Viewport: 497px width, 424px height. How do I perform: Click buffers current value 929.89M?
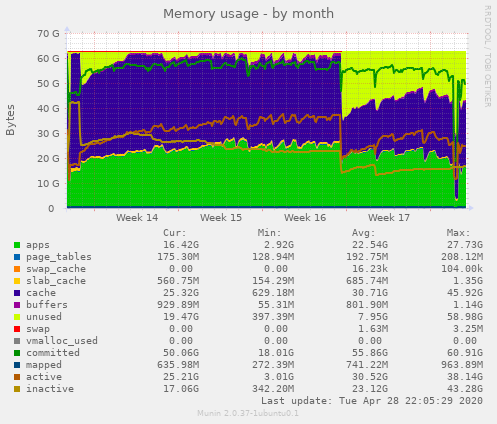[x=178, y=305]
